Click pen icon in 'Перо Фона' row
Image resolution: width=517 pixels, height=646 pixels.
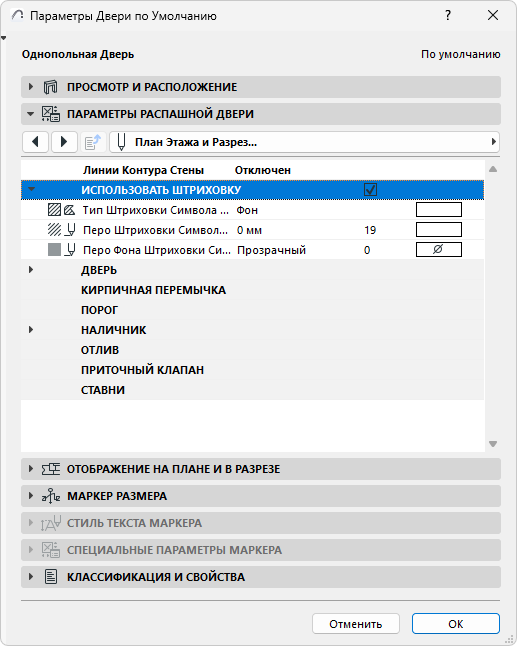70,250
